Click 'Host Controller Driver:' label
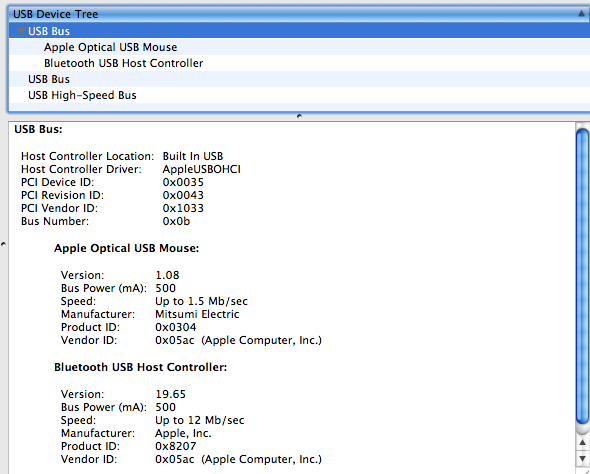This screenshot has width=590, height=474. tap(81, 169)
